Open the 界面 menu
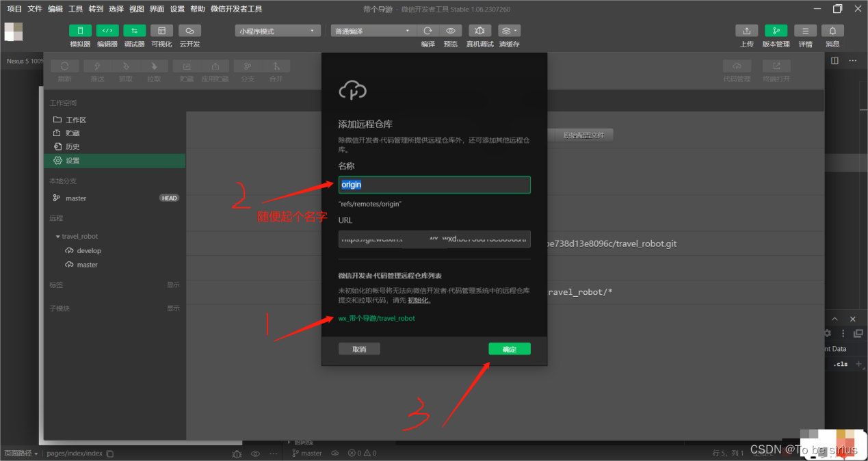This screenshot has width=868, height=461. coord(157,9)
